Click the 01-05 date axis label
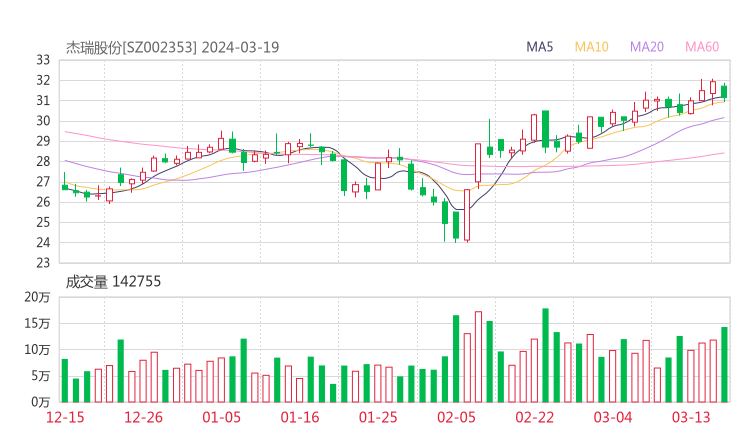The width and height of the screenshot is (740, 440). click(x=221, y=417)
